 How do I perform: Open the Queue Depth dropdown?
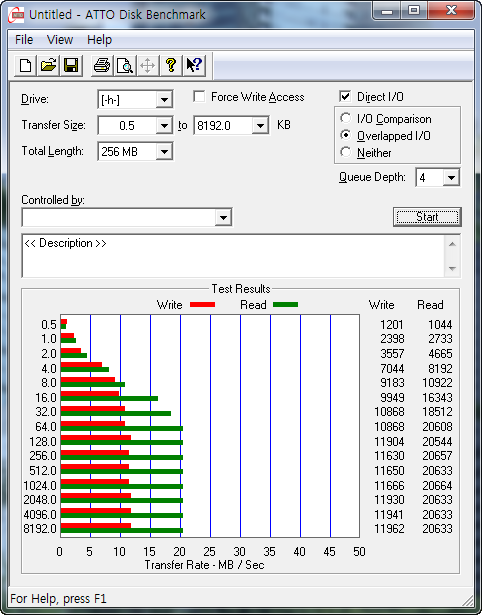point(451,178)
